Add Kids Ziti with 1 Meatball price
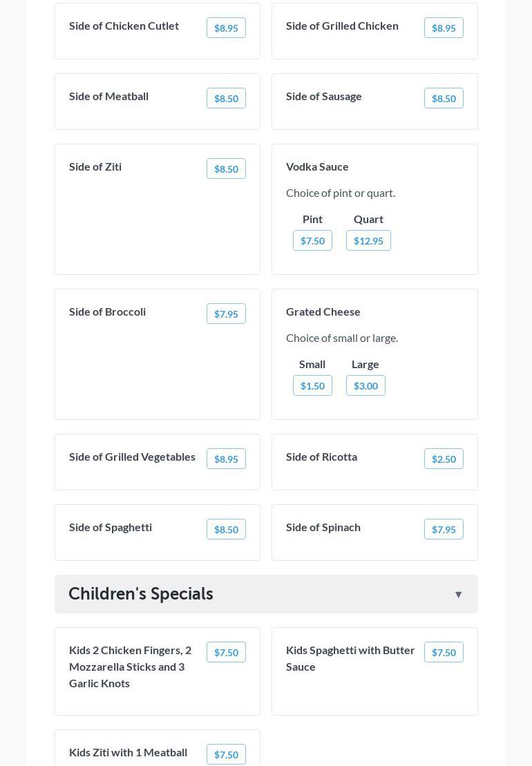This screenshot has width=532, height=766. (x=226, y=755)
